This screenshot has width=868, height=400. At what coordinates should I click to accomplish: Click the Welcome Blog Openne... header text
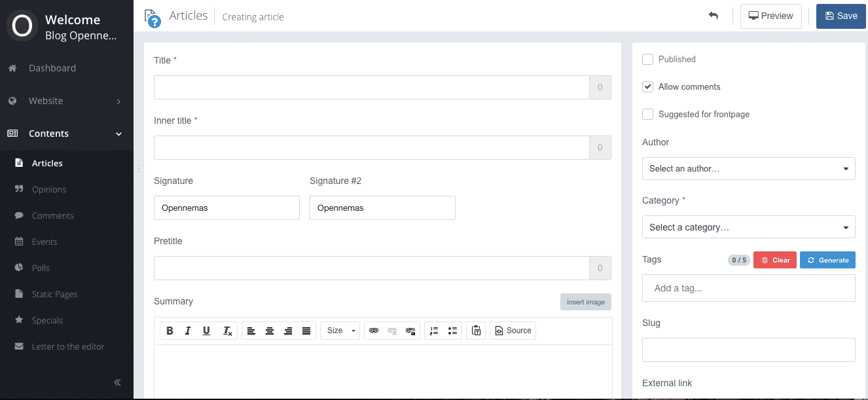pos(81,27)
